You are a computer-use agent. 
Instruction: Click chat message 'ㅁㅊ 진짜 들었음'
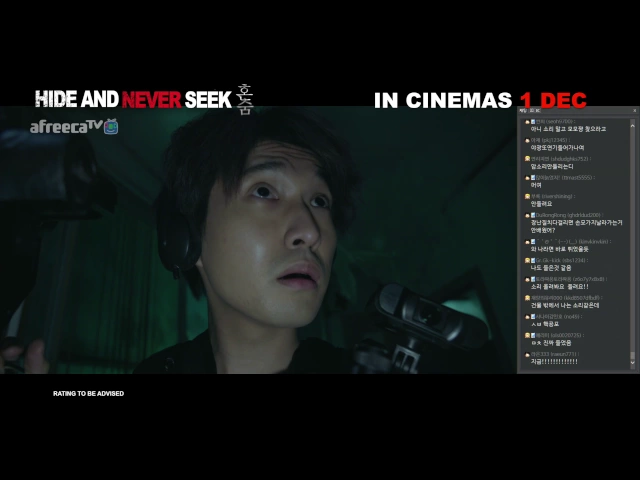pyautogui.click(x=551, y=343)
